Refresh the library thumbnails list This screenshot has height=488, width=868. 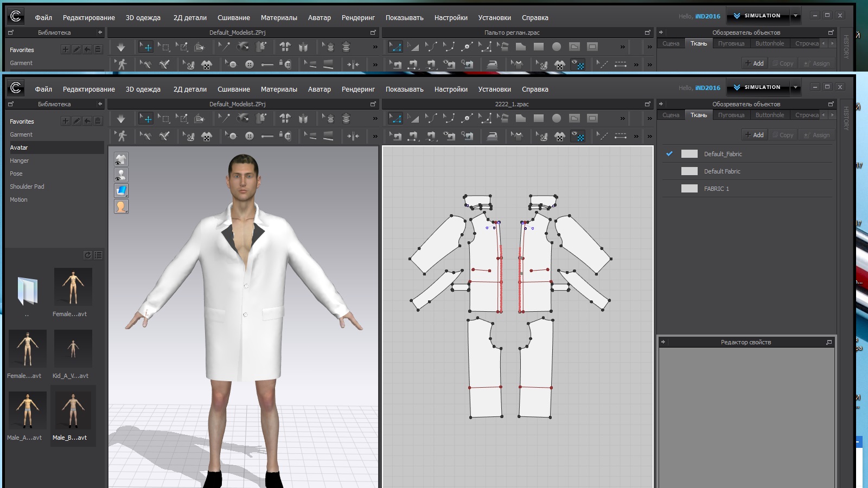(x=88, y=255)
